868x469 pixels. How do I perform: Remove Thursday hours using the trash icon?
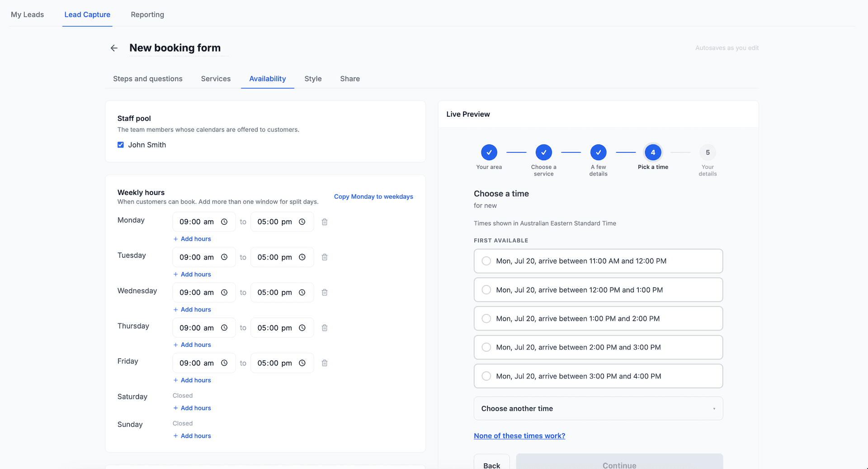coord(325,327)
